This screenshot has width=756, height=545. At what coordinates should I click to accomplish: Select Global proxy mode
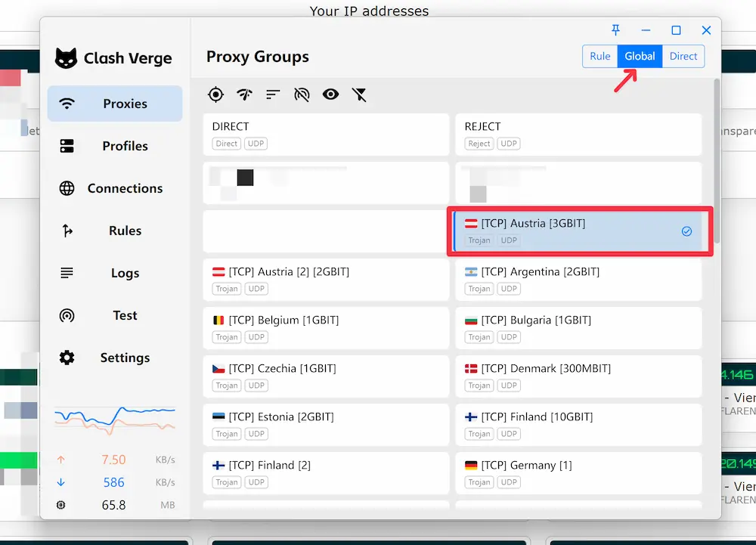(640, 57)
